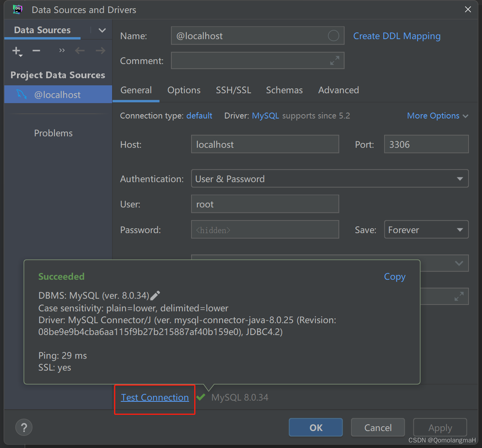Switch to the Options tab
Screen dimensions: 482x448
184,90
